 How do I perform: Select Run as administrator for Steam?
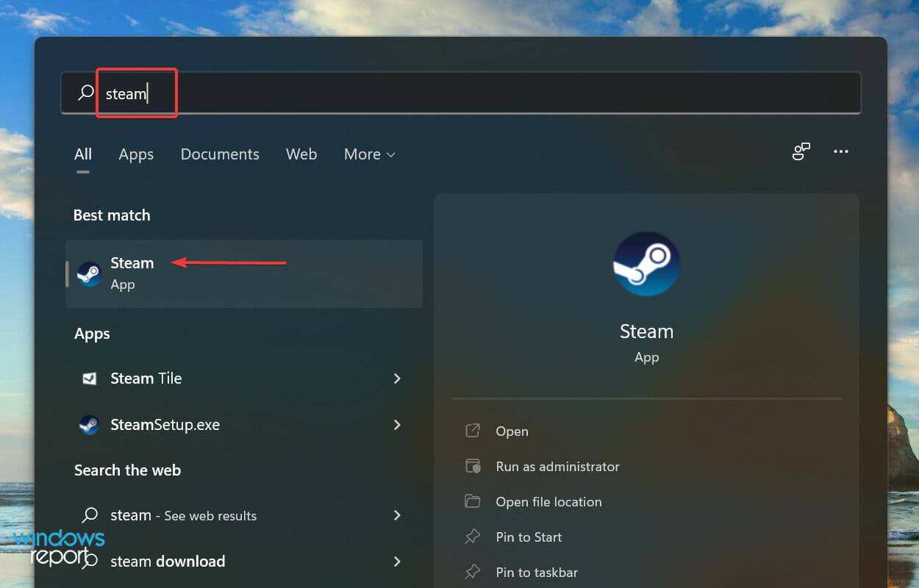pos(557,466)
